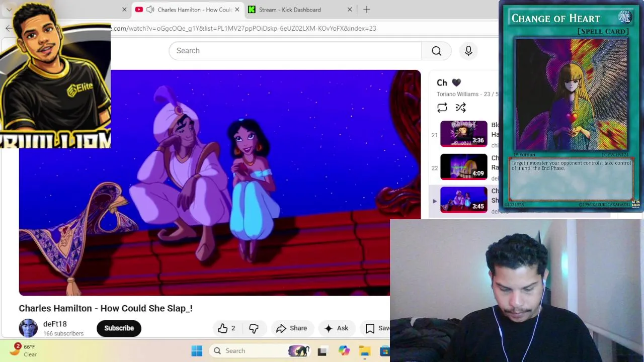The image size is (644, 362).
Task: Play playlist video 21 thumbnail
Action: pos(464,134)
